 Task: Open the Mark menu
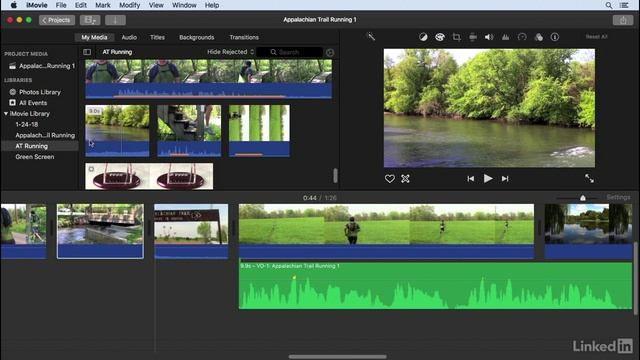[102, 5]
